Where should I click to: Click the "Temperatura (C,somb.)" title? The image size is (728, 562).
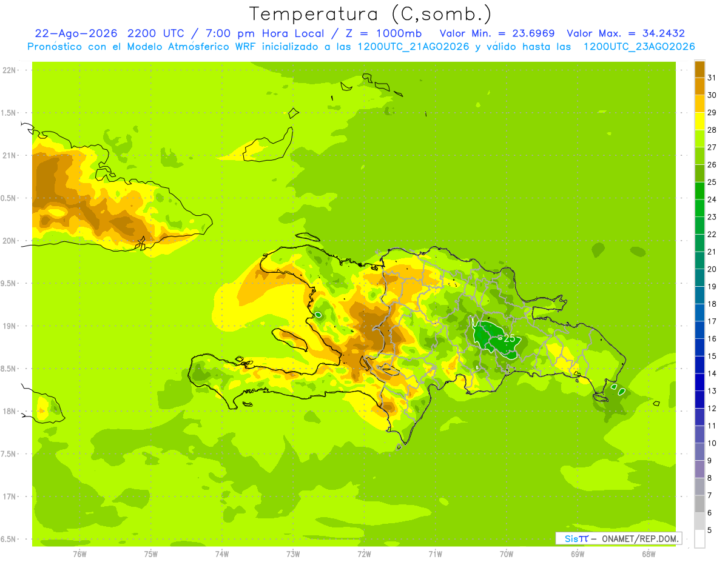click(371, 14)
